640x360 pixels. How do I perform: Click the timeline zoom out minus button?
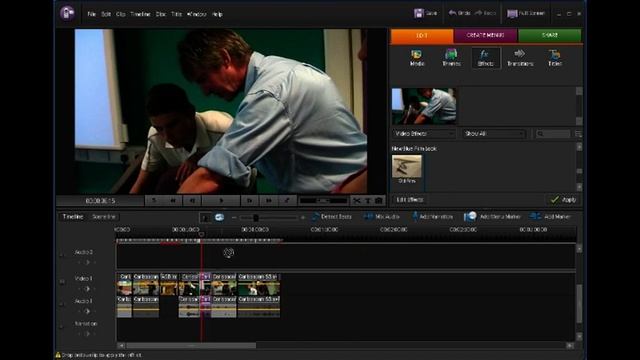click(x=234, y=218)
